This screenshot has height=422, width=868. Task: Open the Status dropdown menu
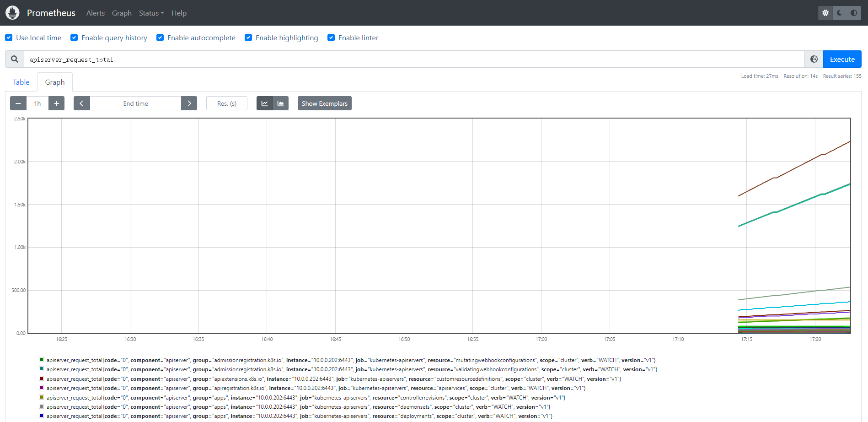[x=151, y=13]
